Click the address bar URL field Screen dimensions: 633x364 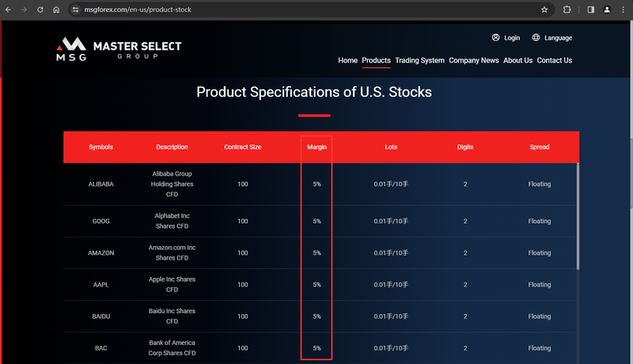(x=307, y=9)
